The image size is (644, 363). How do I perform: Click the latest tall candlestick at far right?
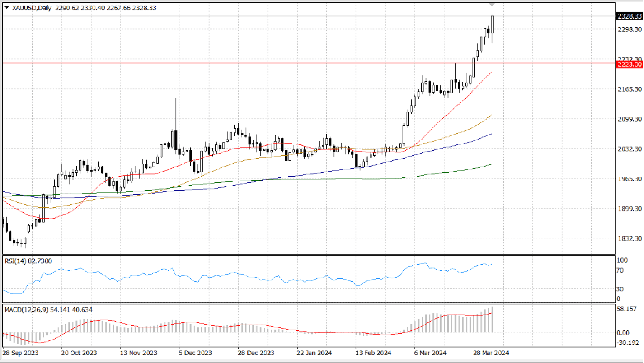[x=492, y=25]
